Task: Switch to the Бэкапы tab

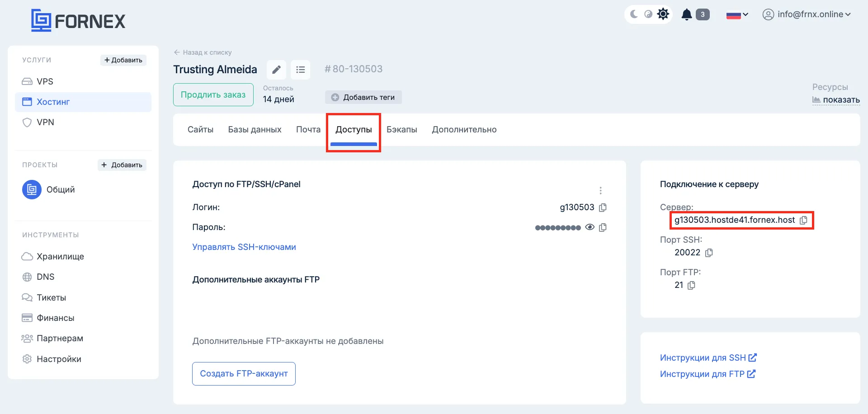Action: [401, 130]
